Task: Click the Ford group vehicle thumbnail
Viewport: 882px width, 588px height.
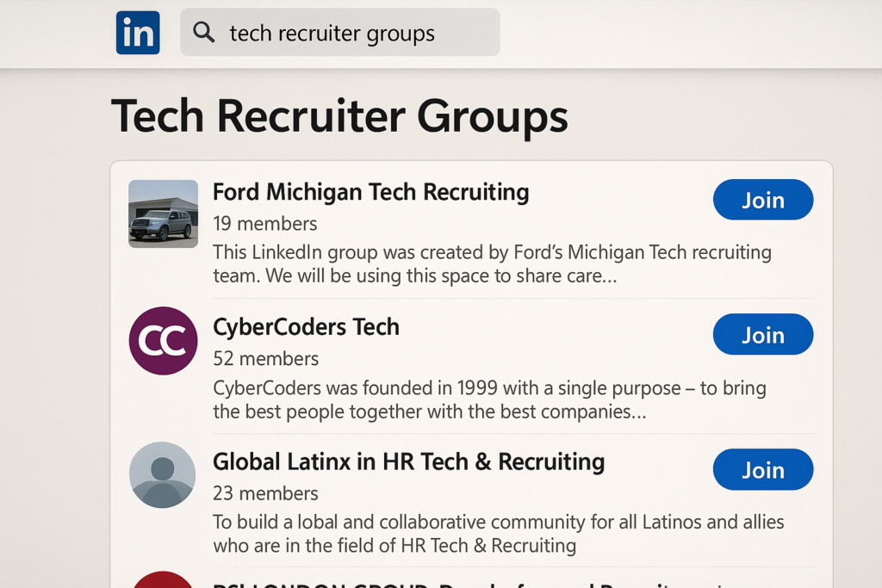Action: click(163, 214)
